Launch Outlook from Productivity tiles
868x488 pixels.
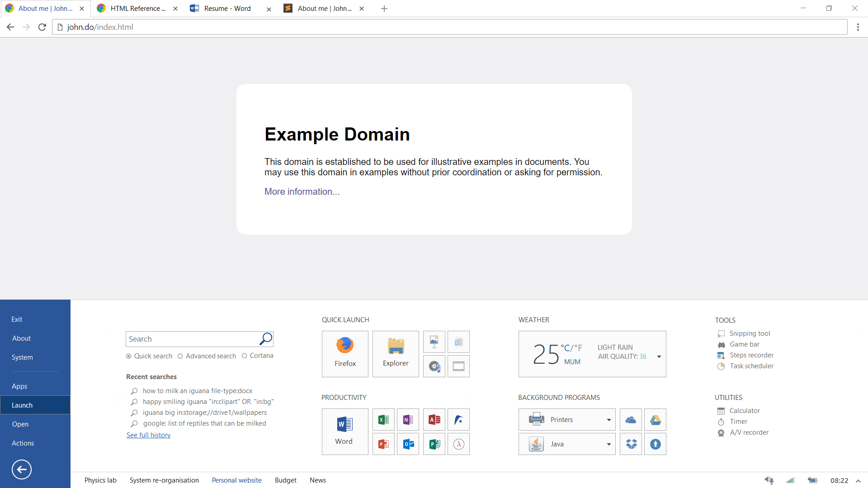[x=408, y=444]
